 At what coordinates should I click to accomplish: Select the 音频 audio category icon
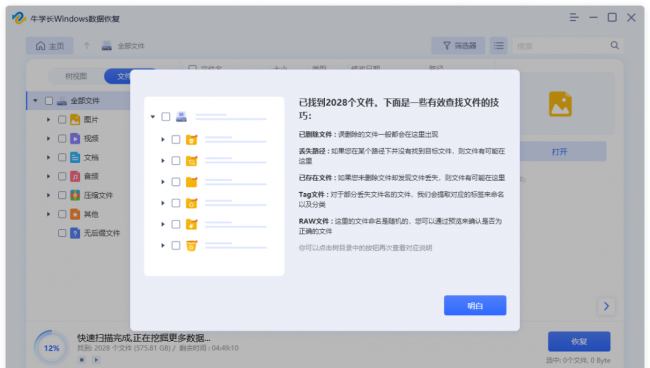[x=75, y=176]
